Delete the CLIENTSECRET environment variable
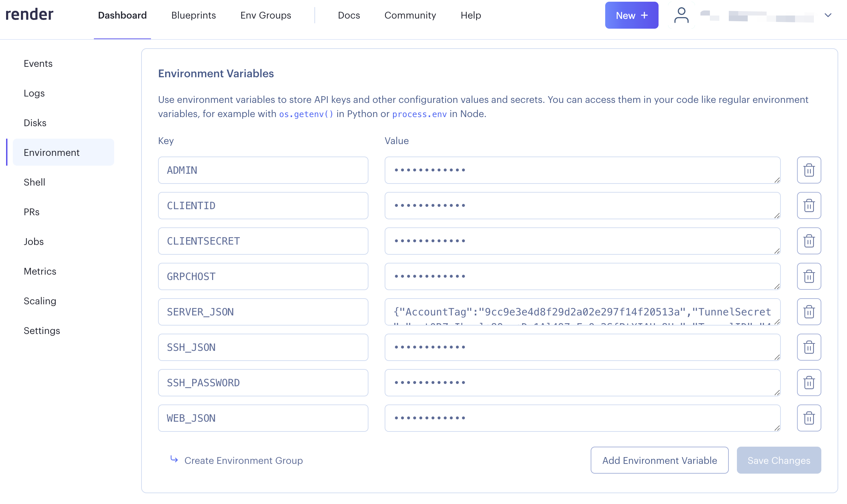The width and height of the screenshot is (847, 504). coord(809,241)
